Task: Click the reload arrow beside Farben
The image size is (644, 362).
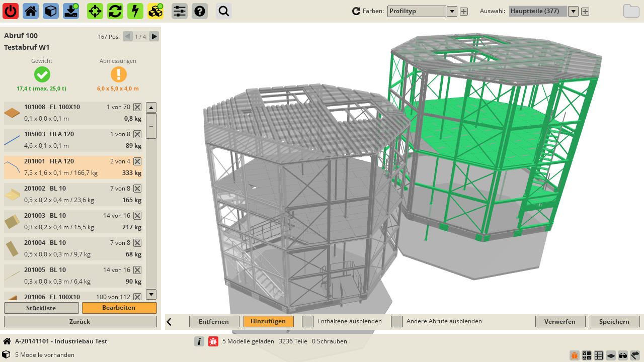Action: pos(356,11)
